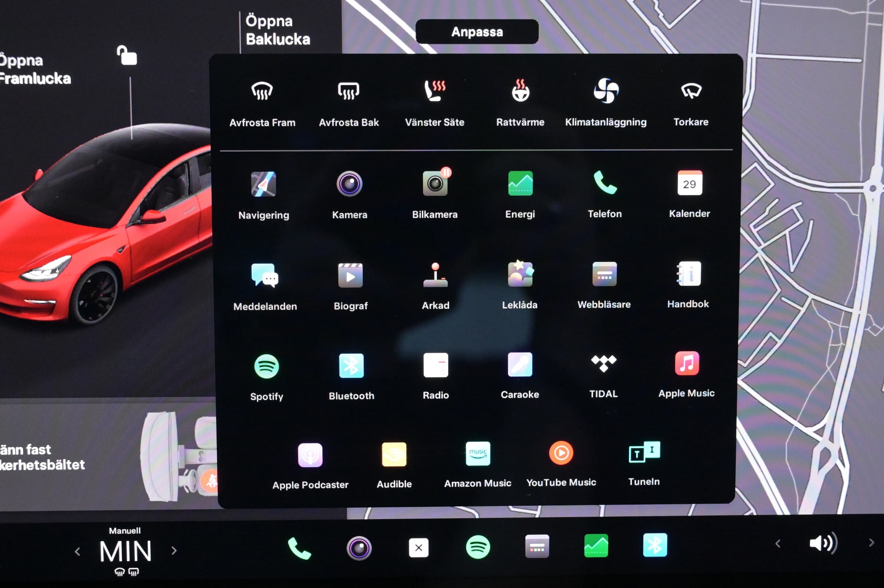Open camera from the bottom dock

point(359,548)
